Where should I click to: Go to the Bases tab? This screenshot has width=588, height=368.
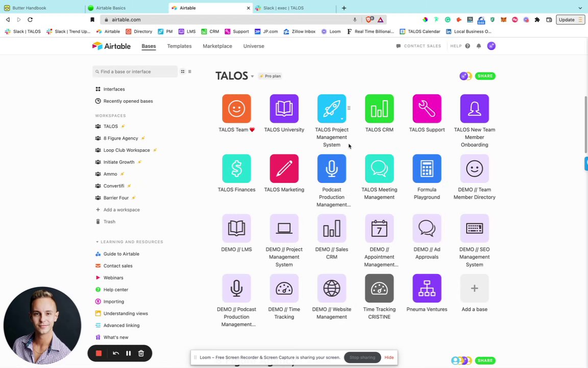[149, 46]
